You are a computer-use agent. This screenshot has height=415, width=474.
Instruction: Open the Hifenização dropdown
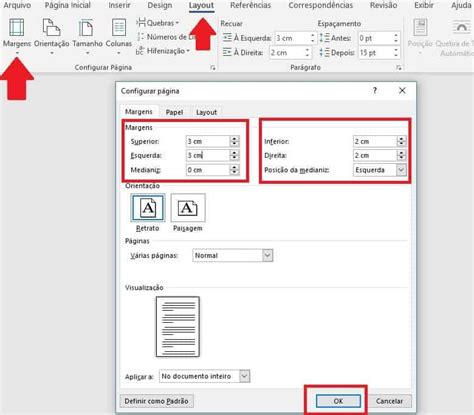(163, 51)
